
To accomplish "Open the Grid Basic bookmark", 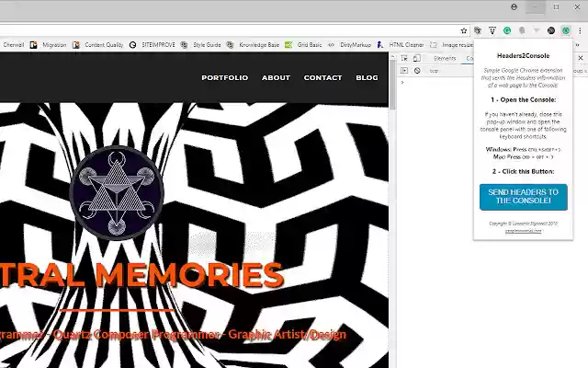I will 303,45.
